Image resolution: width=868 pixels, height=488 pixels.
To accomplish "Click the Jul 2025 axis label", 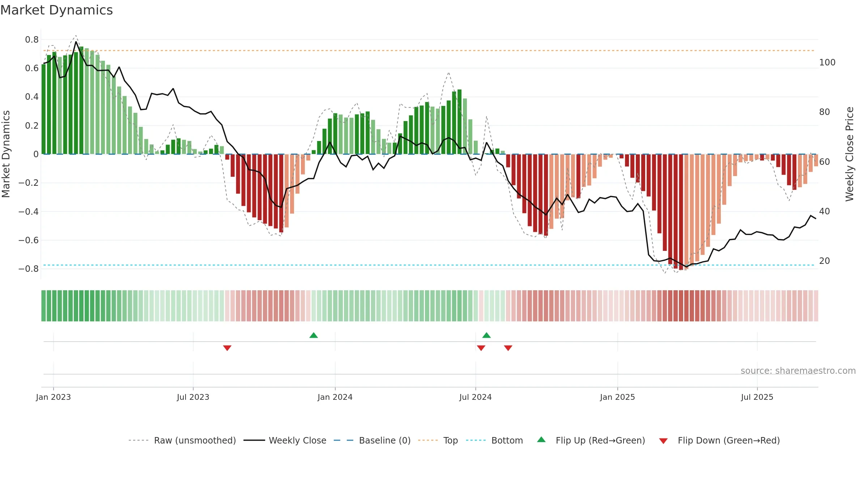I will pos(757,397).
